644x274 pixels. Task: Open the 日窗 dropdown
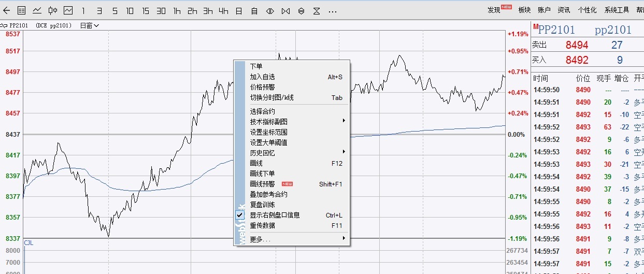click(89, 25)
